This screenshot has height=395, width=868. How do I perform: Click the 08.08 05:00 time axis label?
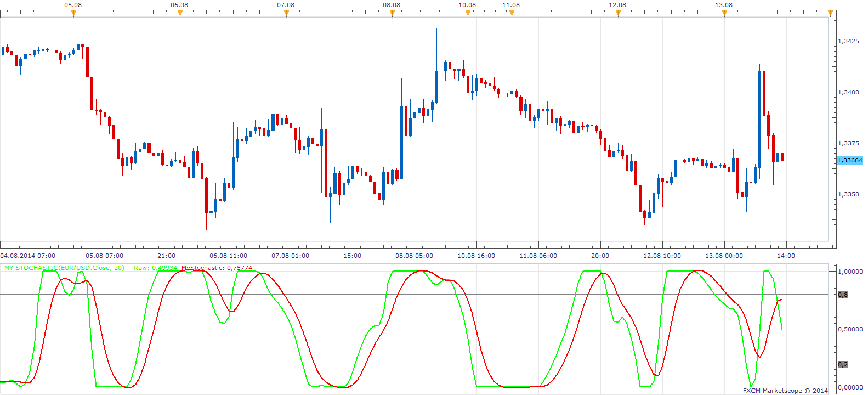click(x=415, y=256)
